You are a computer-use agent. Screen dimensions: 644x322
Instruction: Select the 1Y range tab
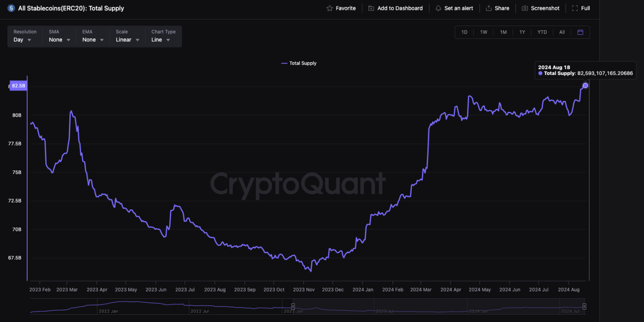[522, 32]
